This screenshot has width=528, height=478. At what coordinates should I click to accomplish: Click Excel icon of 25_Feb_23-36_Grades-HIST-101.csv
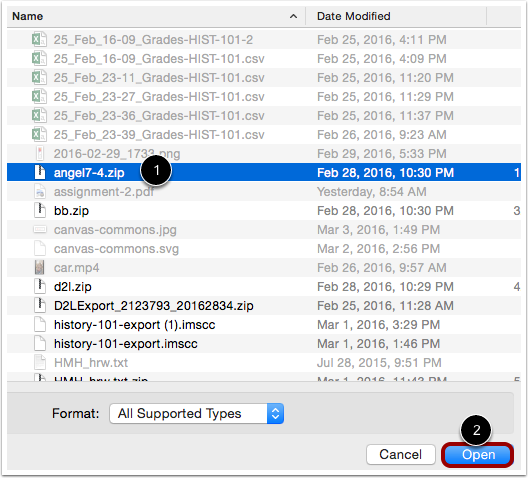39,115
